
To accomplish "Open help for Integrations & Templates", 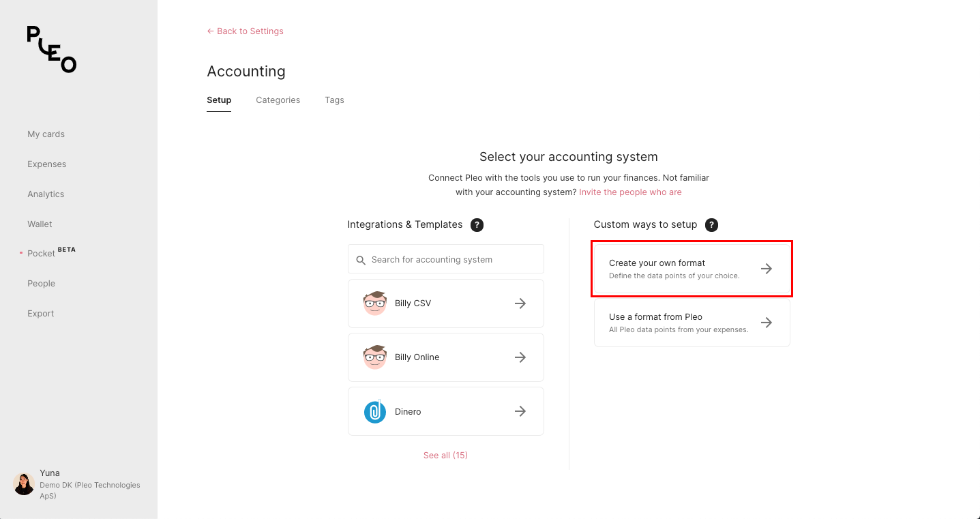I will pyautogui.click(x=477, y=225).
